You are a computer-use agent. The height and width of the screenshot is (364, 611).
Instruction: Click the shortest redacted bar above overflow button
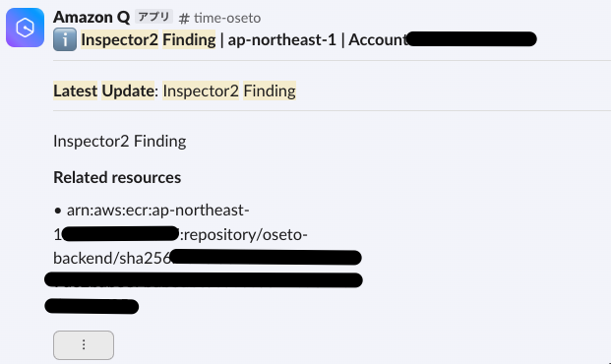[x=92, y=306]
